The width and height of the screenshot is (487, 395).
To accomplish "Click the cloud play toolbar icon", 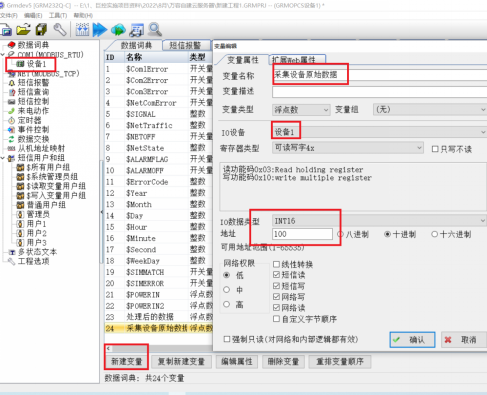I will pyautogui.click(x=118, y=30).
